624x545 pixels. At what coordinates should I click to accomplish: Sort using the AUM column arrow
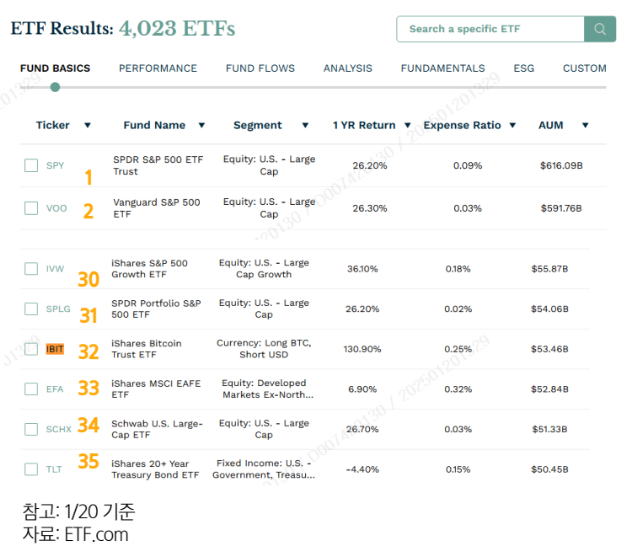(585, 126)
